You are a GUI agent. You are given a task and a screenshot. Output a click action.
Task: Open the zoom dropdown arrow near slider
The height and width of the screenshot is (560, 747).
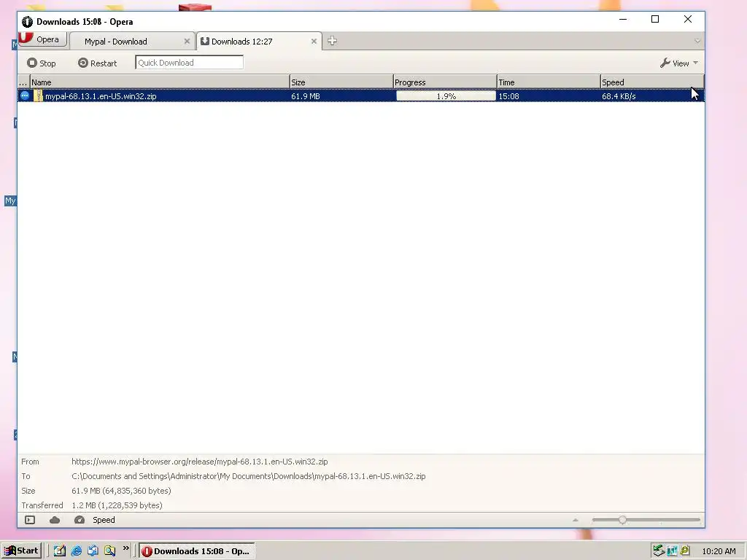576,520
